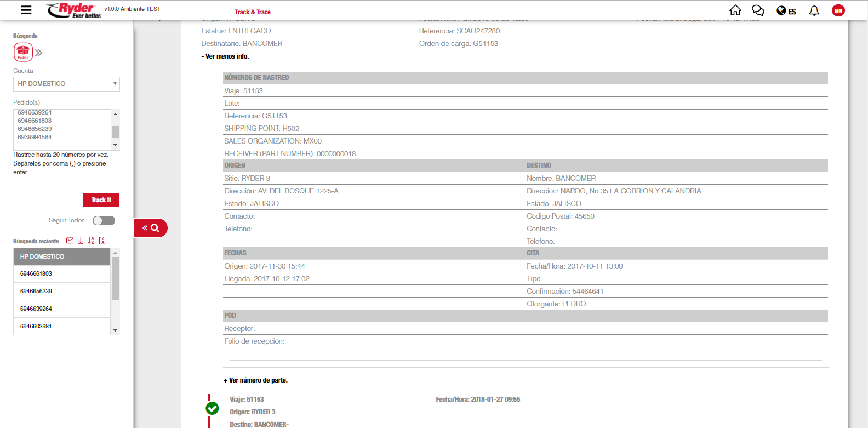Collapse details with Ver menos info
Image resolution: width=868 pixels, height=428 pixels.
[x=225, y=56]
